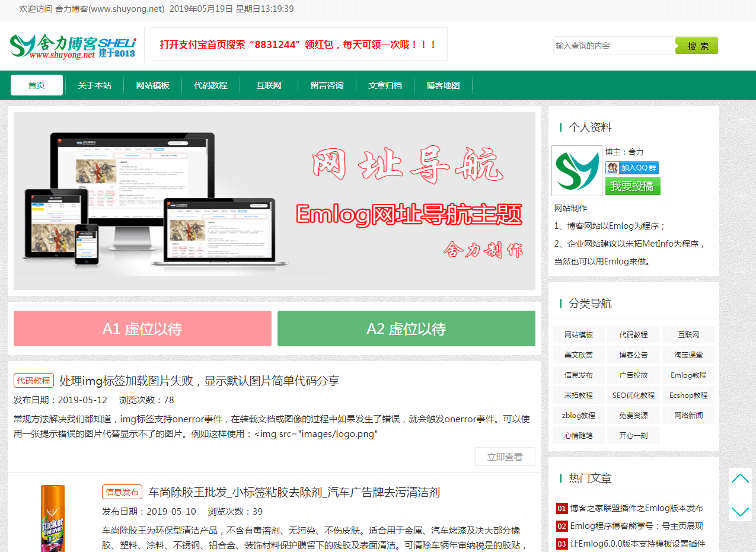This screenshot has width=756, height=552.
Task: Click the scroll-to-bottom arrow icon
Action: coord(740,510)
